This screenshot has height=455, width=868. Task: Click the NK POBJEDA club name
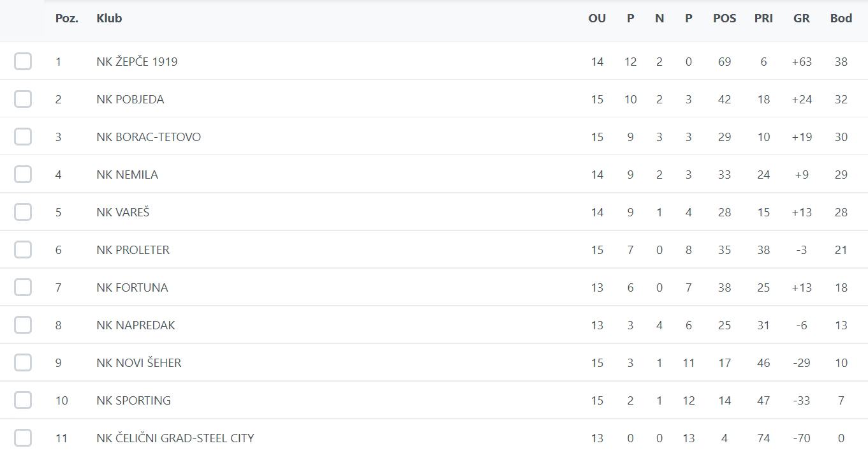click(130, 100)
